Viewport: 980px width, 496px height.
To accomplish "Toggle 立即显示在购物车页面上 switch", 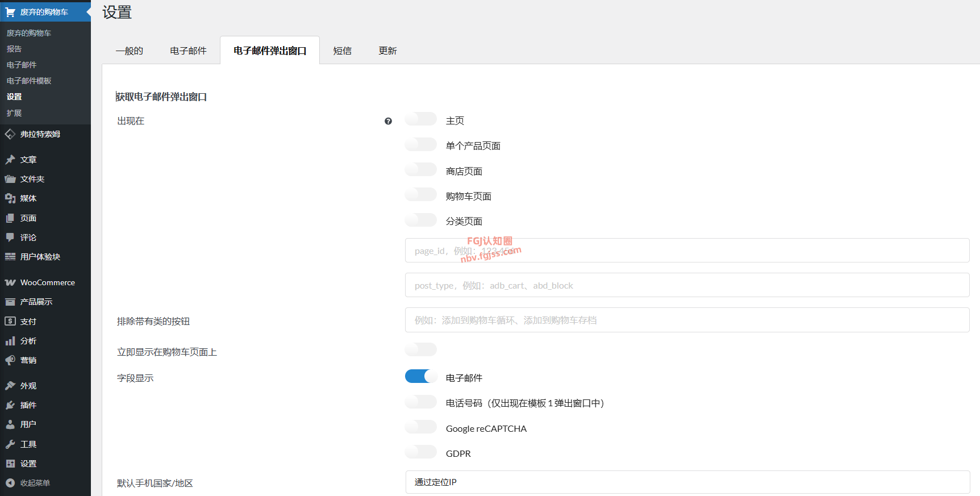I will (x=421, y=349).
